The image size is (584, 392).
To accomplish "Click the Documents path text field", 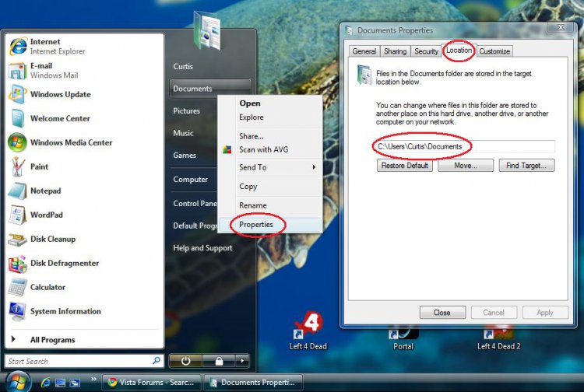I will click(x=465, y=146).
